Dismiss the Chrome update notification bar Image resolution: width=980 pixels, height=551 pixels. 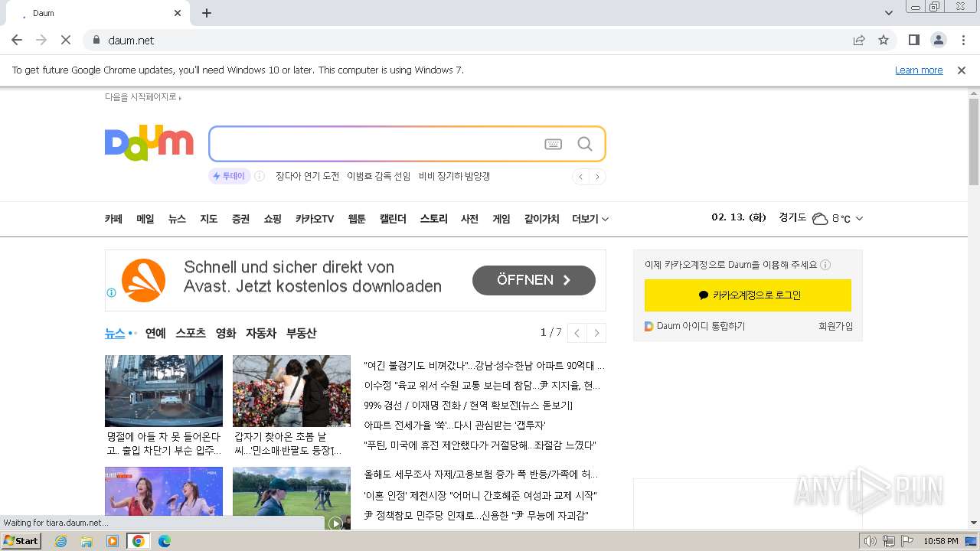click(x=962, y=70)
